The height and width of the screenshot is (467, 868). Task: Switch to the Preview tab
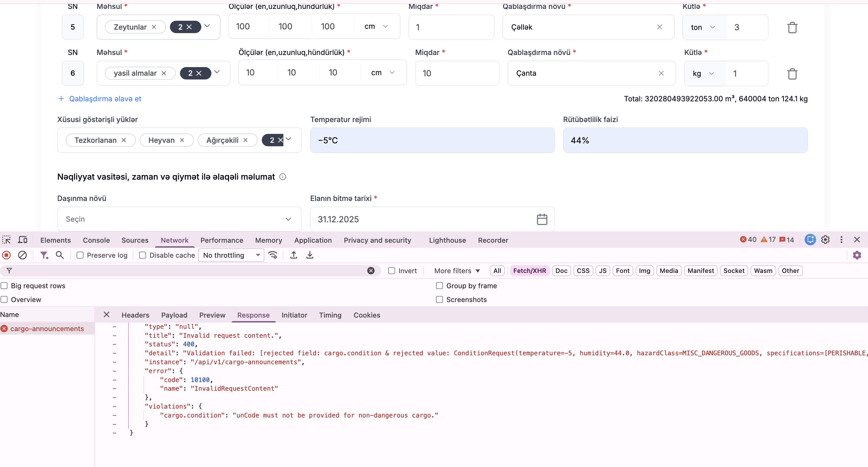[x=212, y=315]
